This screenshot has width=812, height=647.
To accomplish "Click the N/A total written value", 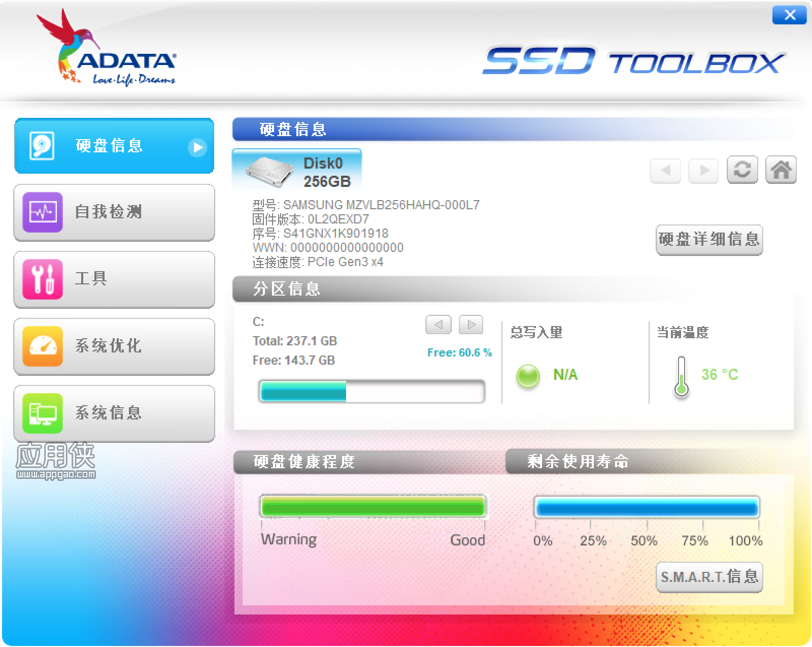I will point(565,375).
